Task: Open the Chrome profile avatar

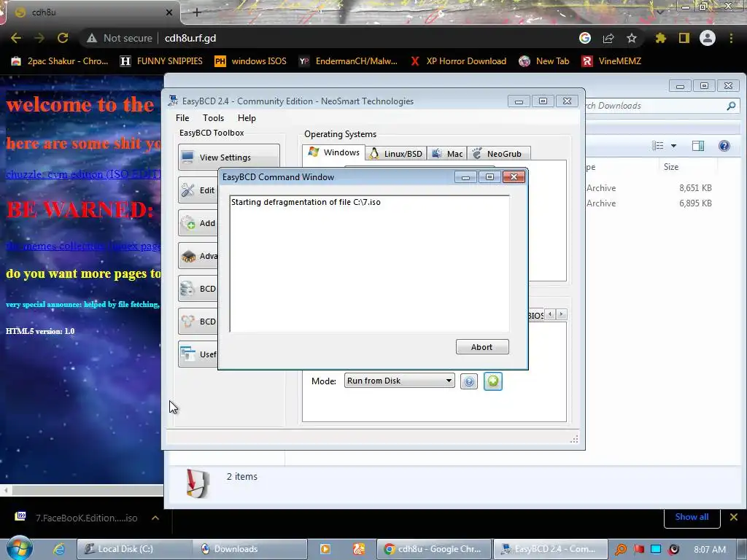Action: [x=708, y=38]
